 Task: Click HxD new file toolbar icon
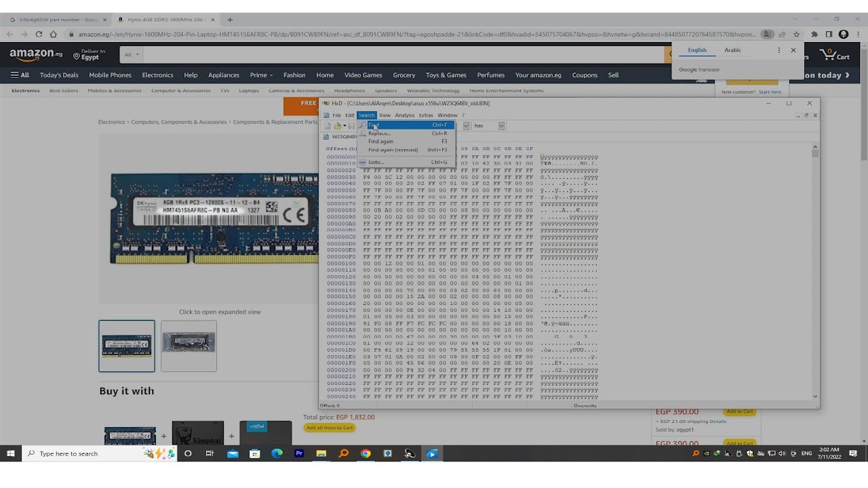point(328,126)
